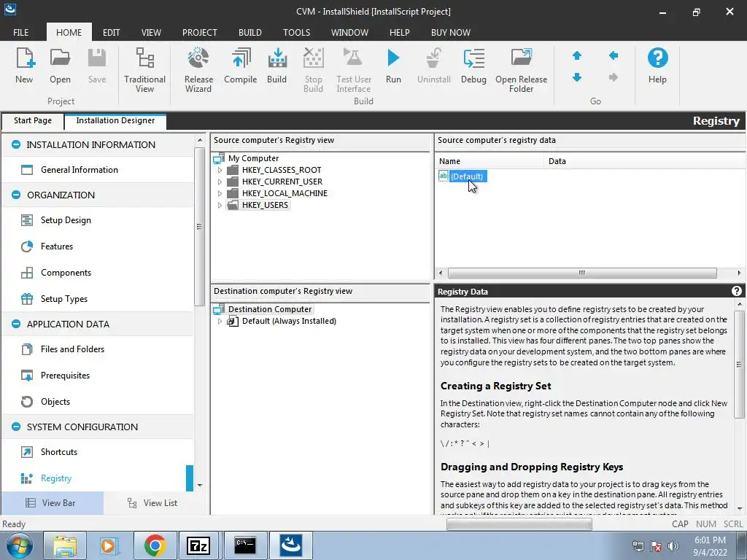Click registry data horizontal scrollbar
This screenshot has width=747, height=560.
(x=582, y=273)
